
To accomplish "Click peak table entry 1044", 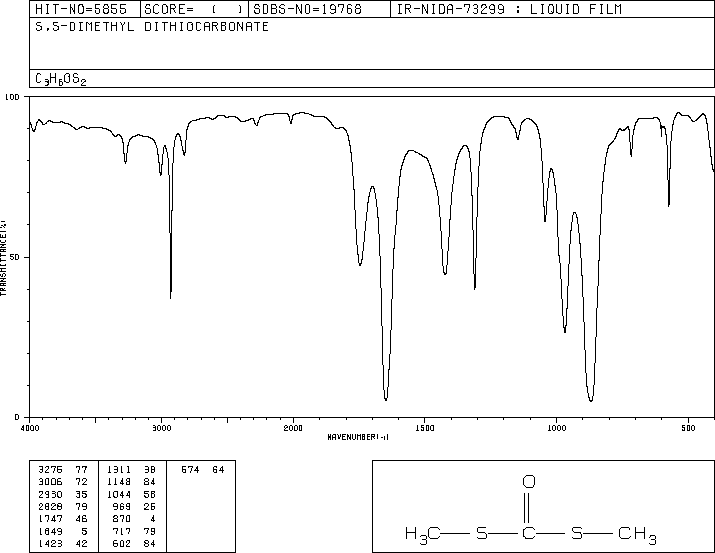I will [x=119, y=494].
